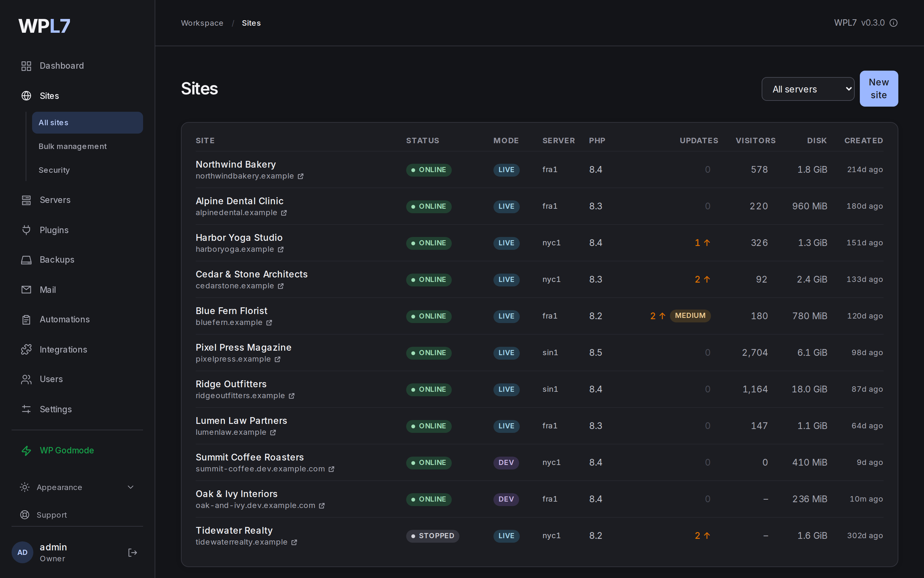Open Pixel Press Magazine site
This screenshot has width=924, height=578.
tap(243, 347)
